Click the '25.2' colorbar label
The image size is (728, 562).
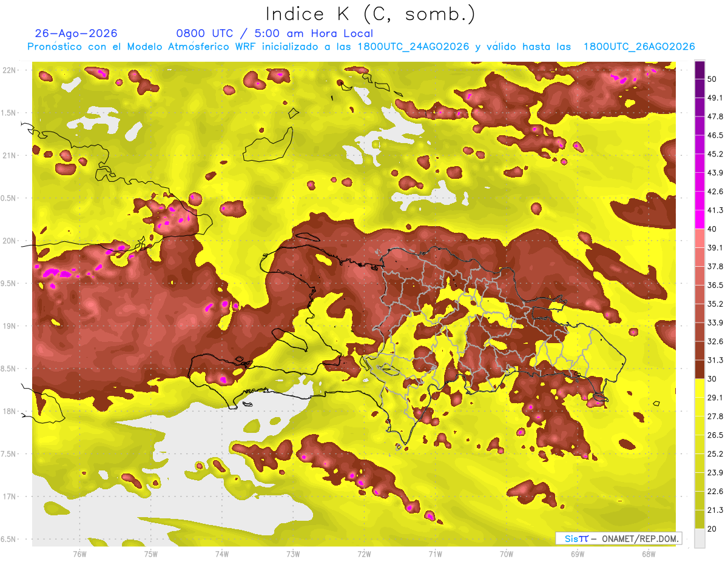(x=715, y=453)
